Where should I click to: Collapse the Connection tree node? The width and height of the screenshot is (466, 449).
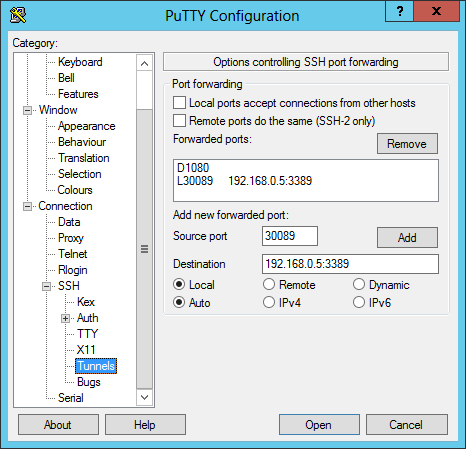coord(27,206)
